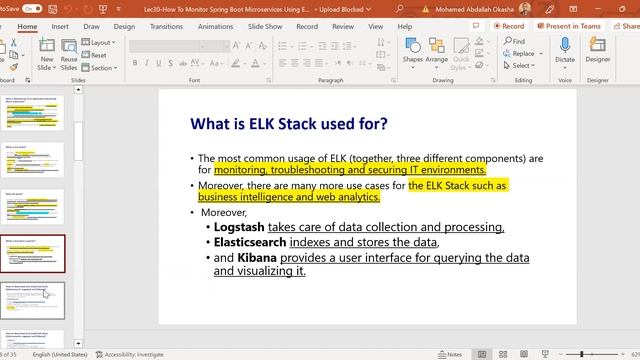Switch to Reading View icon
This screenshot has width=640, height=360.
[524, 354]
